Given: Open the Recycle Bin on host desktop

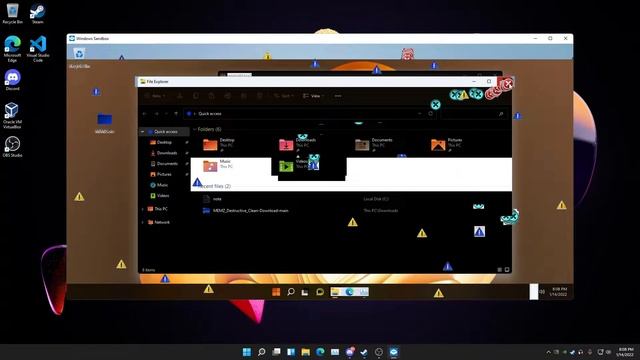Looking at the screenshot, I should (12, 13).
